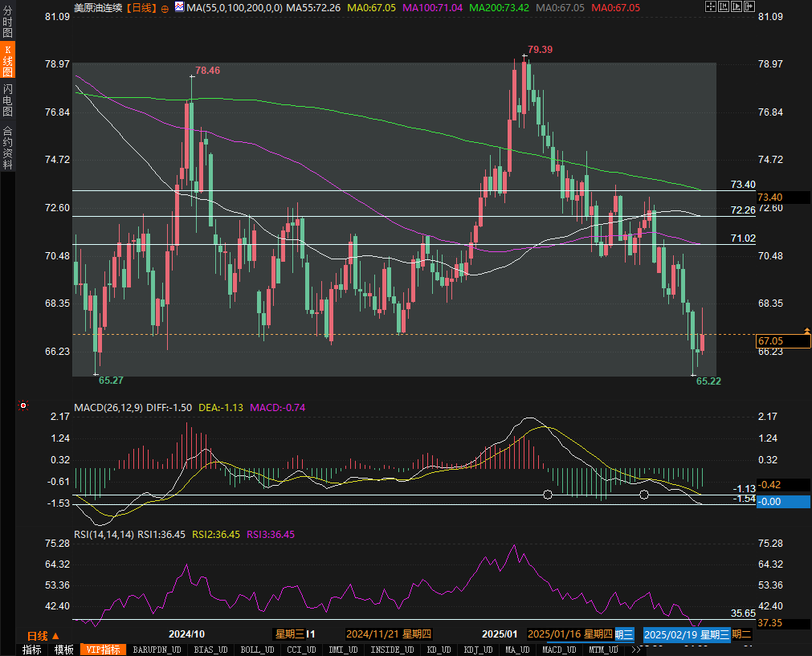Viewport: 812px width, 656px height.
Task: Click the first layout icon at top right
Action: [711, 7]
